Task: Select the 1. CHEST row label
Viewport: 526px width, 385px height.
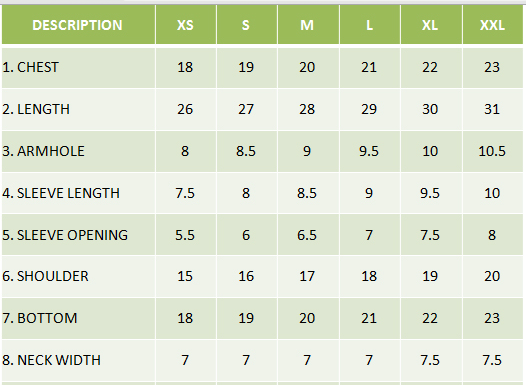Action: 31,67
